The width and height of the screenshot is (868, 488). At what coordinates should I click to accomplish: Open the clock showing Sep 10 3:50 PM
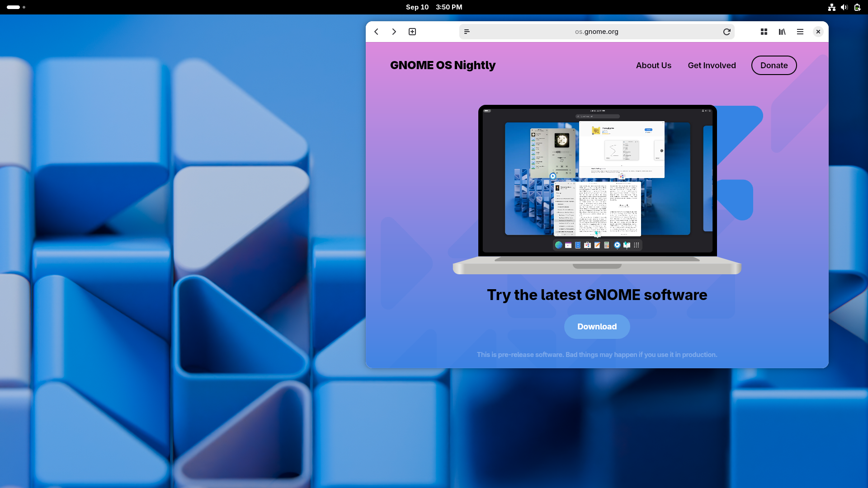434,7
